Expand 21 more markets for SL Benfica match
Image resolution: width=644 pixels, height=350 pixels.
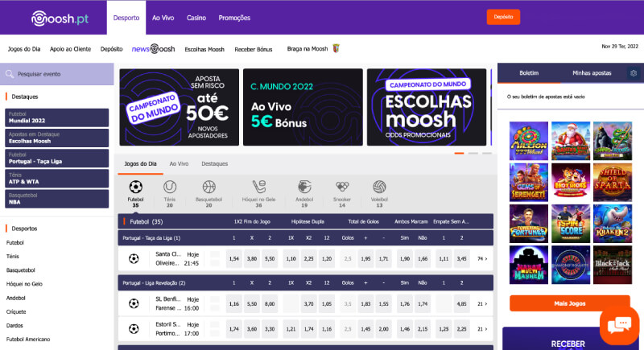(482, 304)
